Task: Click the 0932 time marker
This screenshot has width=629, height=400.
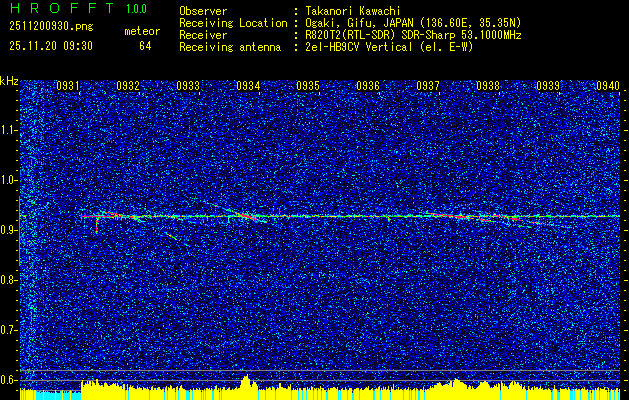Action: tap(128, 85)
